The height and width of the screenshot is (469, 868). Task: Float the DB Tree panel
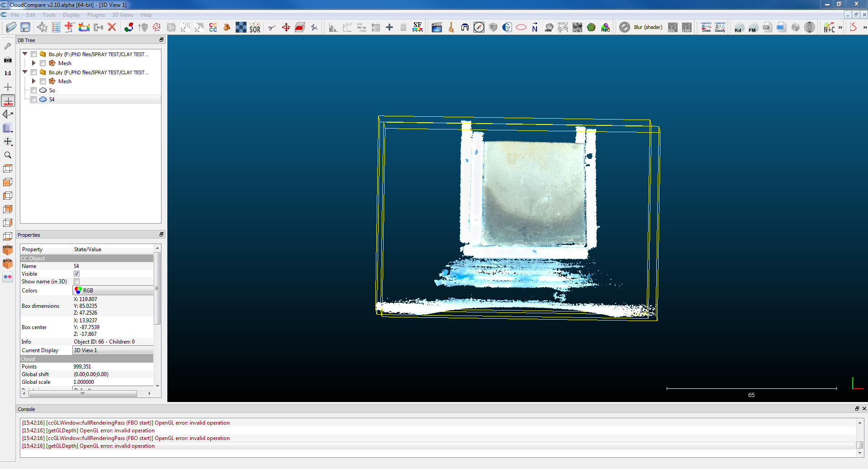[x=161, y=40]
